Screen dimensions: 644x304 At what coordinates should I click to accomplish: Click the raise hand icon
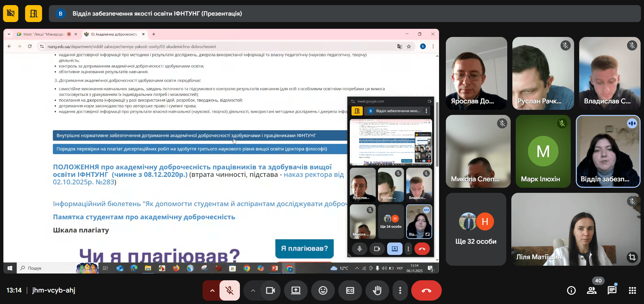377,290
